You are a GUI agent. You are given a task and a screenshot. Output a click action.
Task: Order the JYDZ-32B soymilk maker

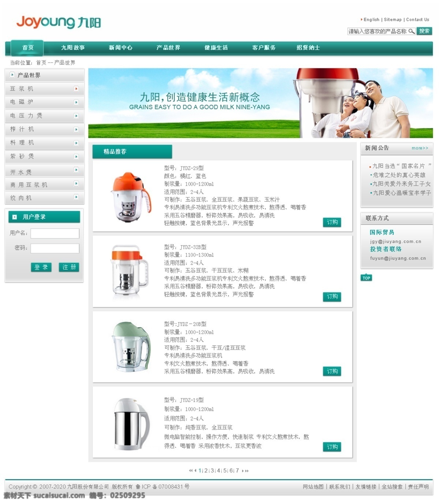click(x=332, y=297)
